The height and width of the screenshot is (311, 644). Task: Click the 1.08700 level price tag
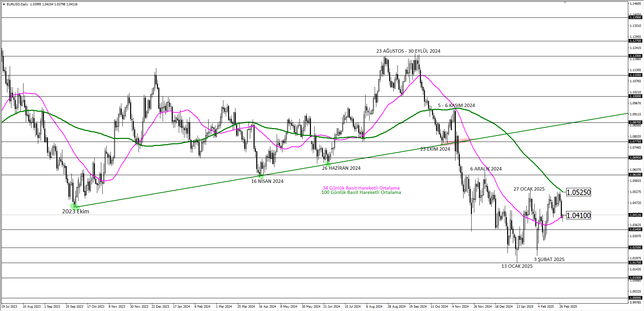point(635,122)
